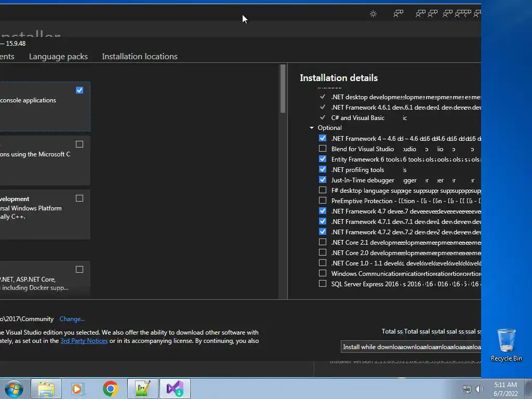Viewport: 532px width, 399px height.
Task: Check PreEmptive Protection option
Action: (x=323, y=201)
